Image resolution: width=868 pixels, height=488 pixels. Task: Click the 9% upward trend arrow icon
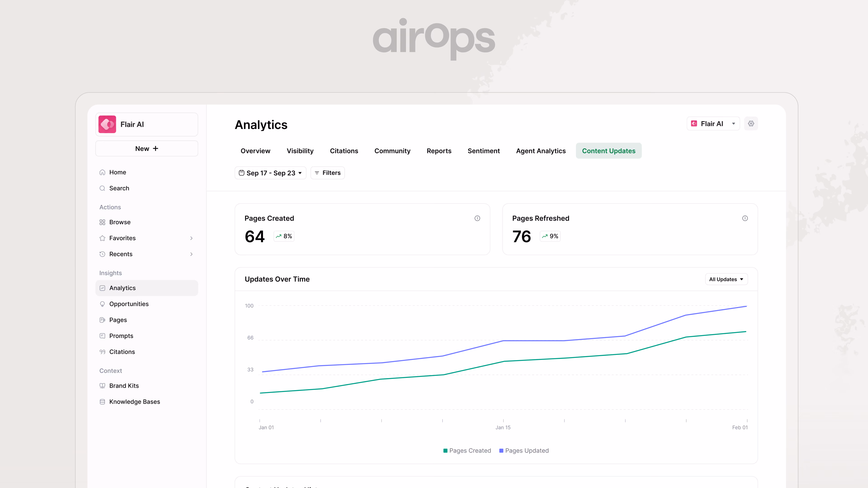545,236
